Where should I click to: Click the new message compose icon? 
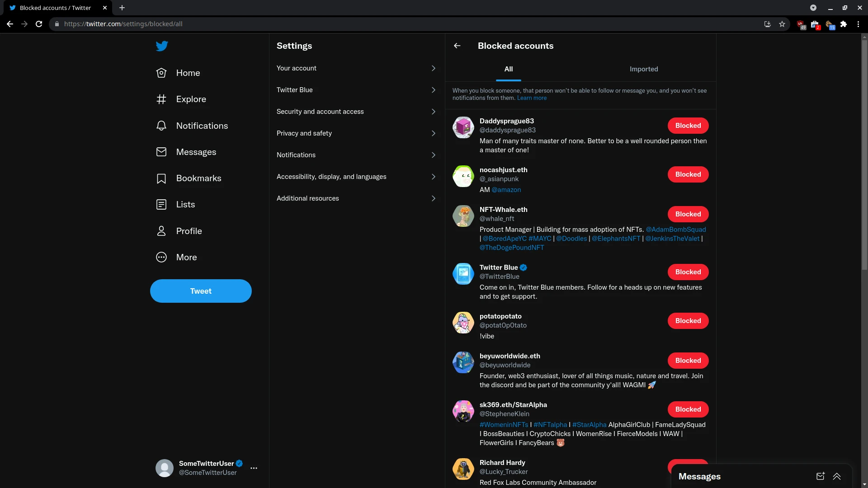pyautogui.click(x=820, y=476)
